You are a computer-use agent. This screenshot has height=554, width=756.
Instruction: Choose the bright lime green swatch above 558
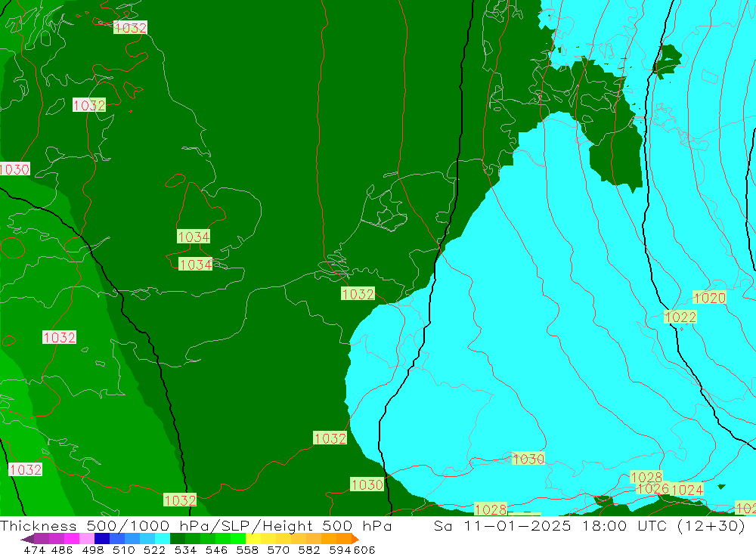click(x=238, y=539)
